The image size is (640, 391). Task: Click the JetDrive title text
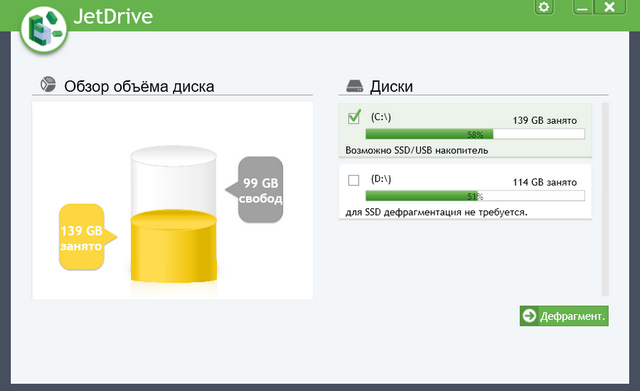(113, 17)
